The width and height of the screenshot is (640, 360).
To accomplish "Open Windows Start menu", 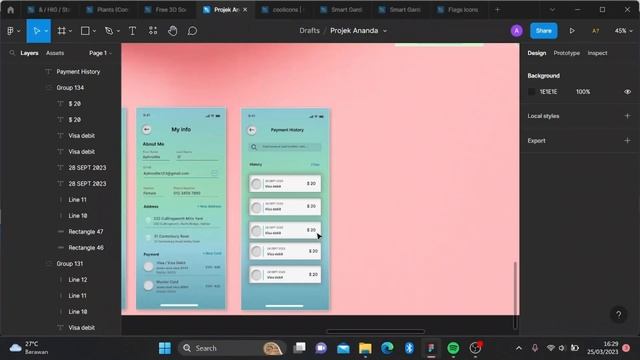I will pyautogui.click(x=165, y=348).
